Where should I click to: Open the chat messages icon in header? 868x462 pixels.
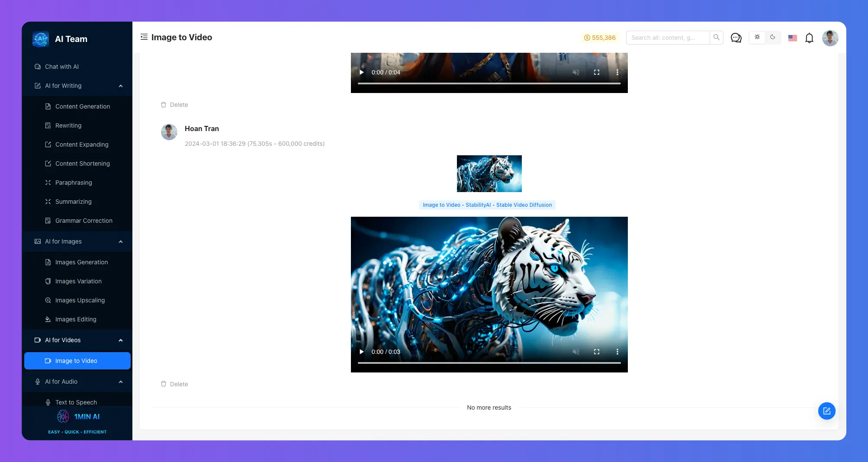736,38
